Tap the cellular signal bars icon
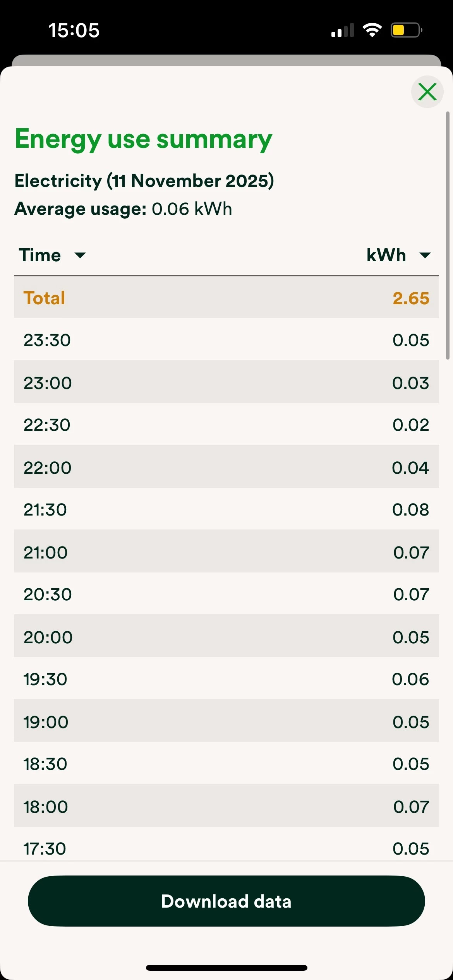 click(x=343, y=30)
